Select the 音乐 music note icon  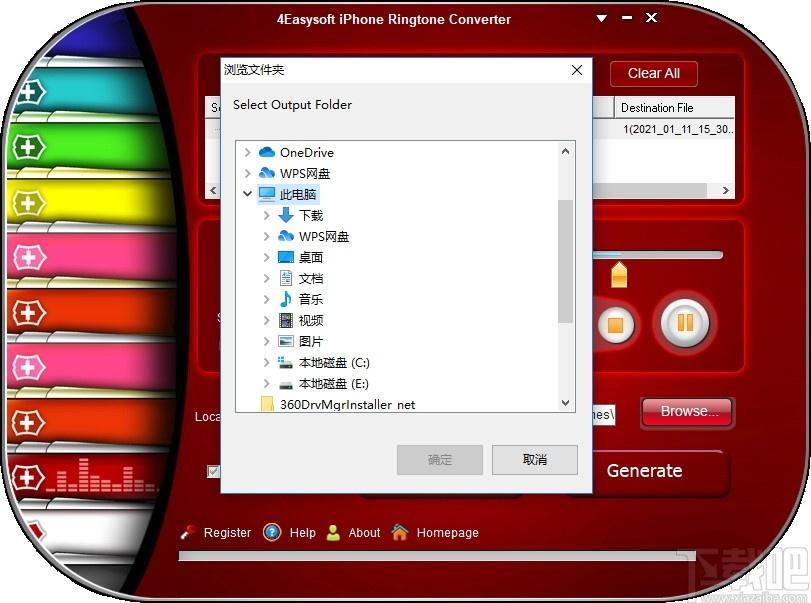pyautogui.click(x=286, y=299)
